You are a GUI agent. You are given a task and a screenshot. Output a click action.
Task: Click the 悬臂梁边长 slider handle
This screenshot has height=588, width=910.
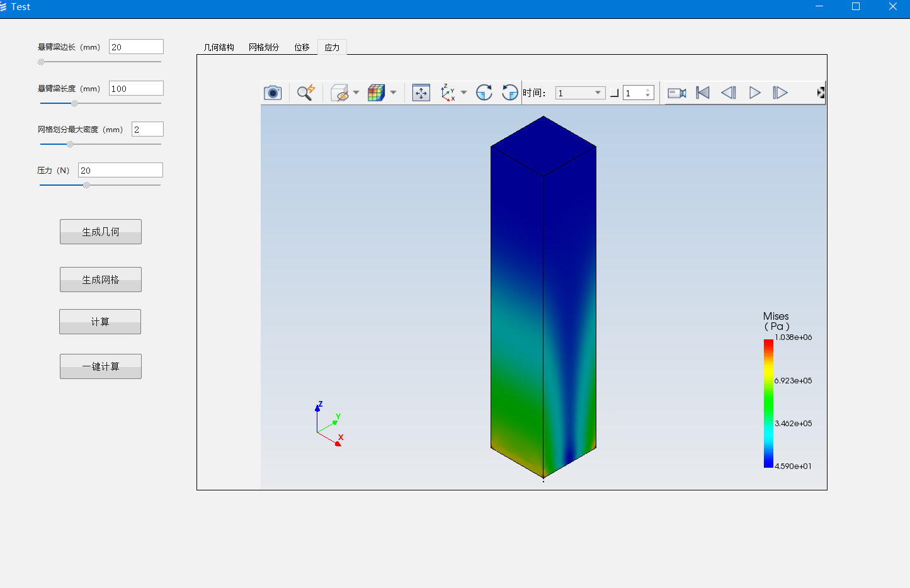point(41,62)
